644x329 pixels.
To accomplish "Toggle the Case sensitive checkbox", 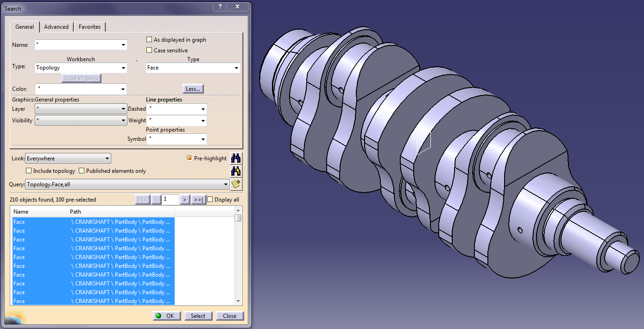I will click(149, 51).
